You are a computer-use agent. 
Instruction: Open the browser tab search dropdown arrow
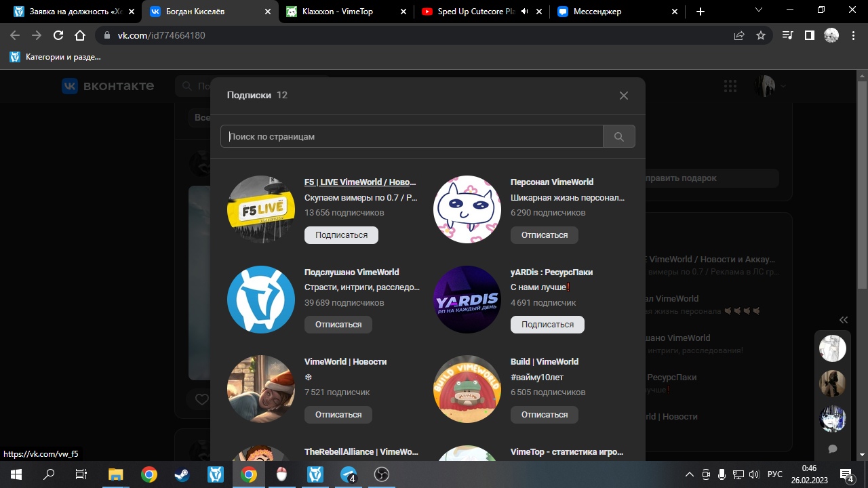[x=759, y=11]
